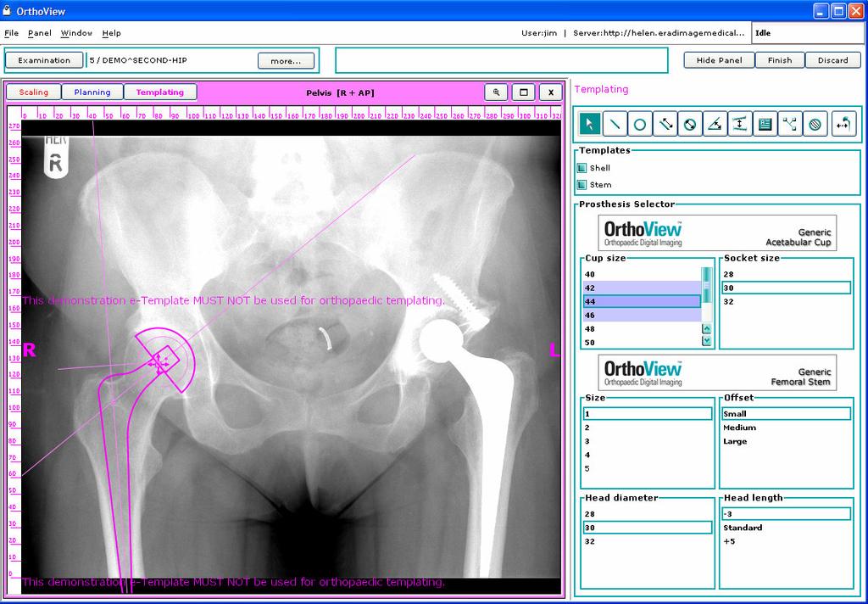Click the zoom magnifier button on image panel

point(496,92)
